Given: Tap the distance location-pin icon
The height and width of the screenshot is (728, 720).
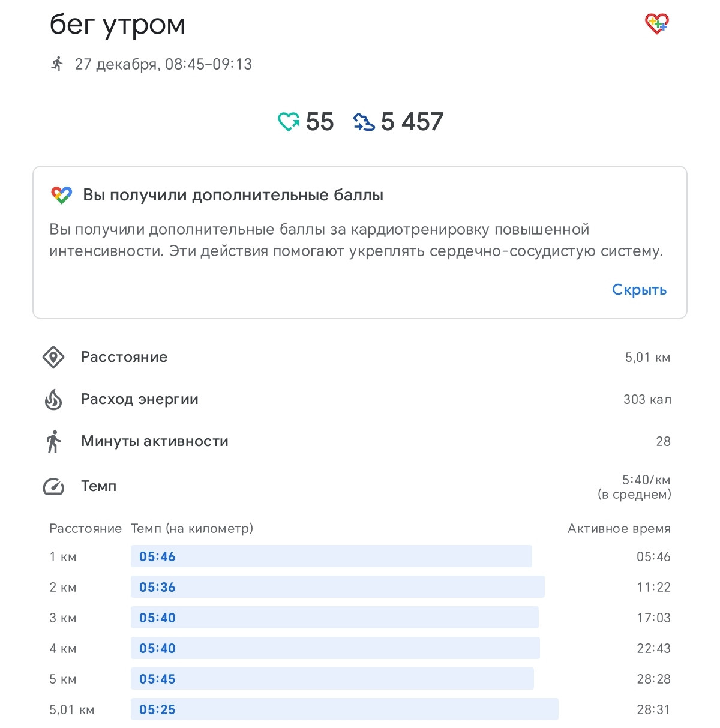Looking at the screenshot, I should (x=53, y=357).
